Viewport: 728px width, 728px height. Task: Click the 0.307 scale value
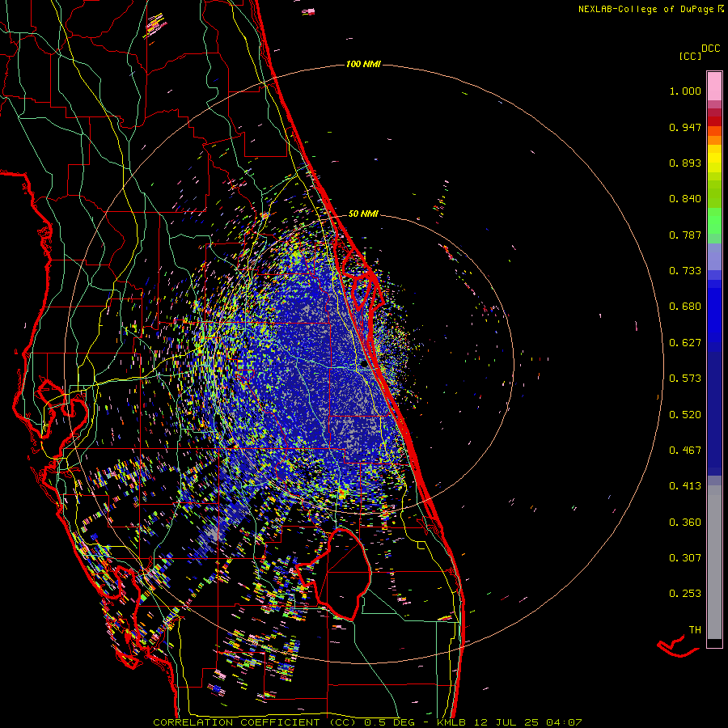(685, 558)
